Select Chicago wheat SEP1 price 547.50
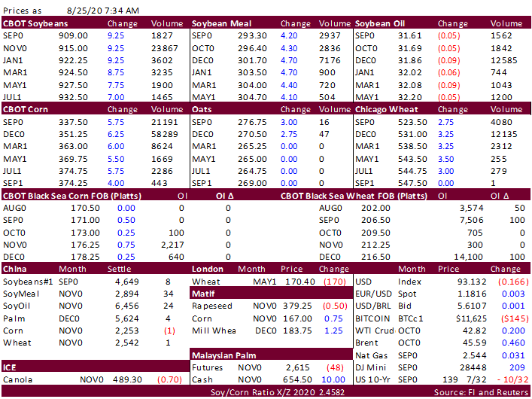The image size is (532, 399). [412, 183]
